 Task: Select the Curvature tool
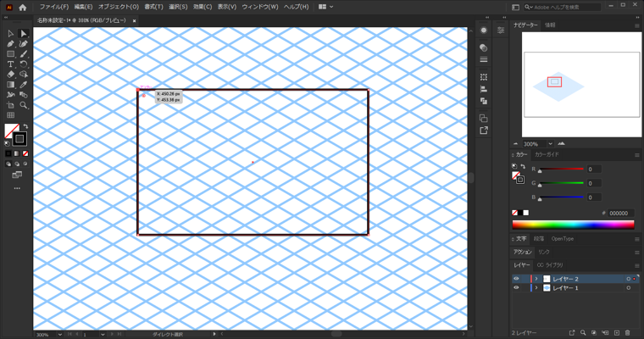coord(24,44)
